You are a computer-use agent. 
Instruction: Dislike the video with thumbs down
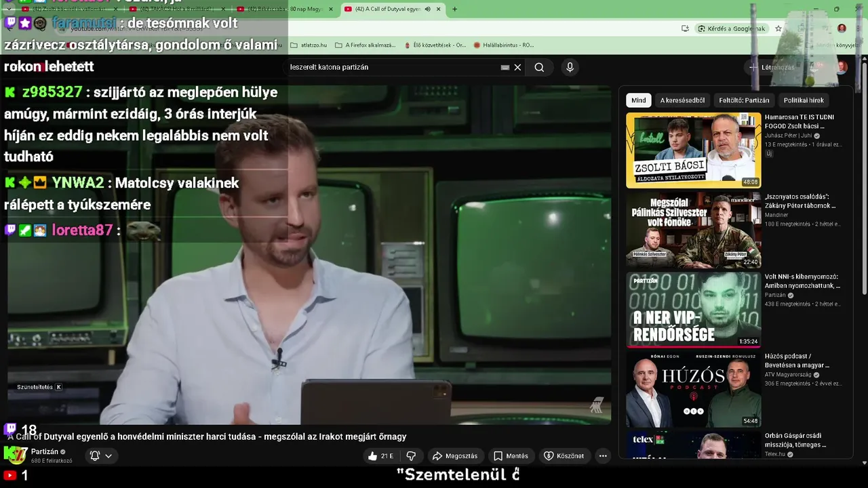411,456
